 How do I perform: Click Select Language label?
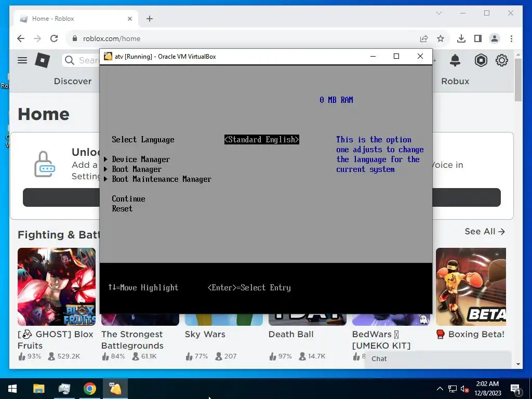[143, 139]
